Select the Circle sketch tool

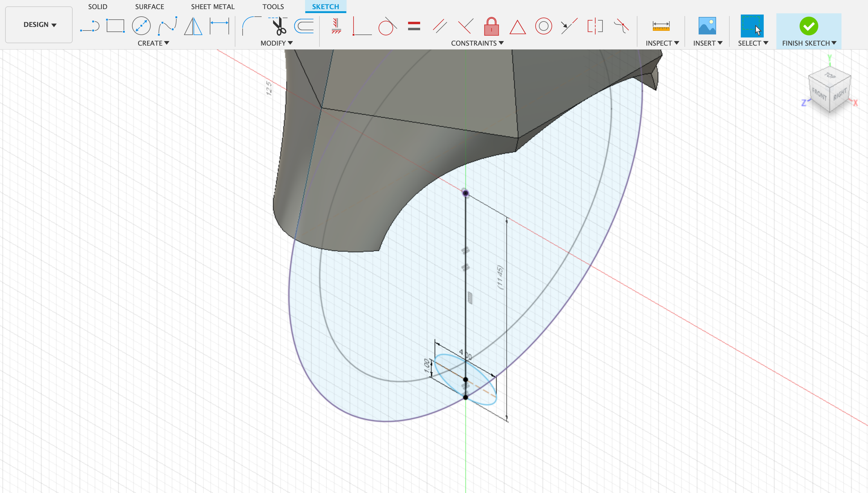(141, 26)
